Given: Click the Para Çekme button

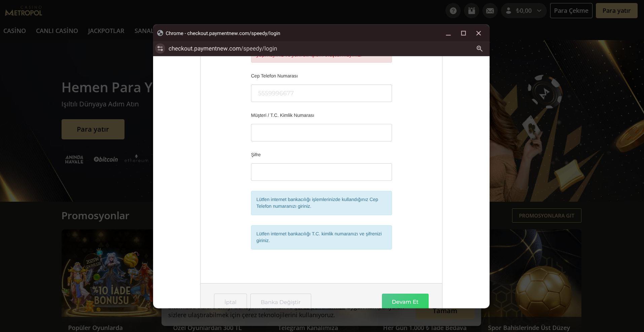Looking at the screenshot, I should 571,11.
